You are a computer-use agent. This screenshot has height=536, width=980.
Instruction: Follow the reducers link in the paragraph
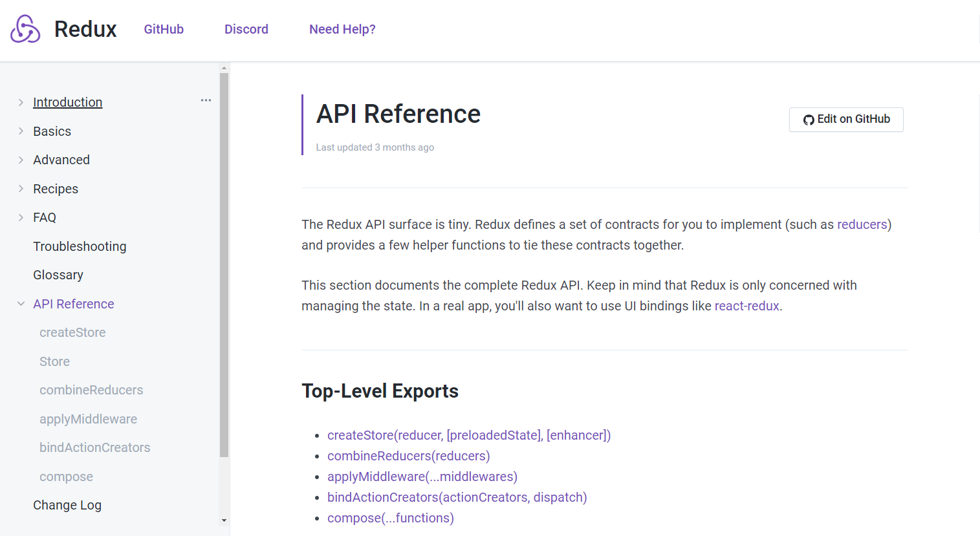coord(862,224)
